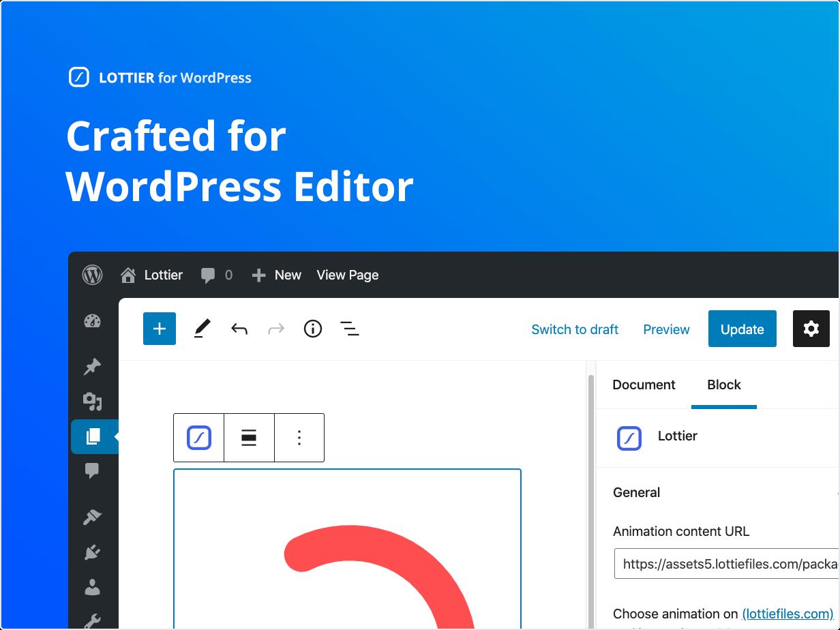Open the Dashboard gauge icon in sidebar
Screen dimensions: 840x630
coord(93,322)
